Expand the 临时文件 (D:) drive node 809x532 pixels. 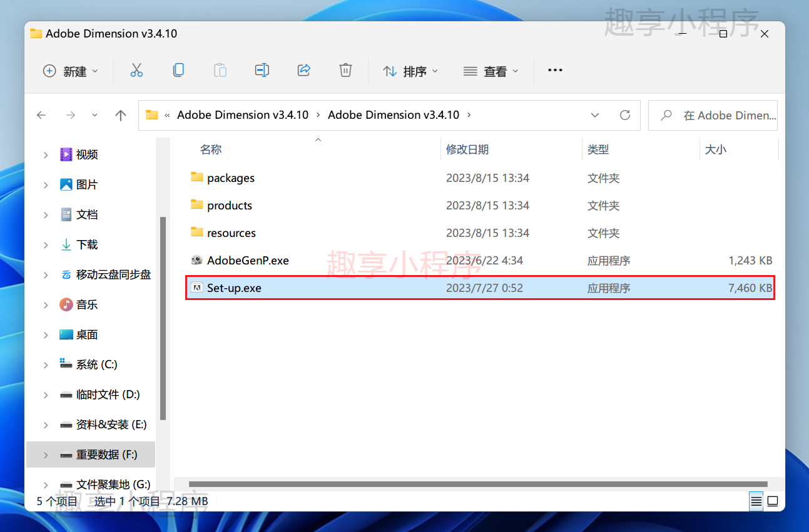tap(46, 395)
